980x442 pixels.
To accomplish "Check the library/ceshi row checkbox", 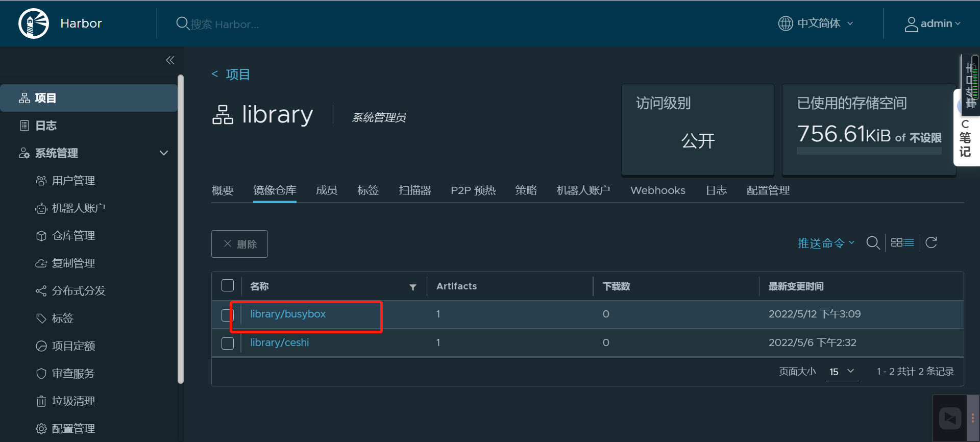I will pos(228,343).
